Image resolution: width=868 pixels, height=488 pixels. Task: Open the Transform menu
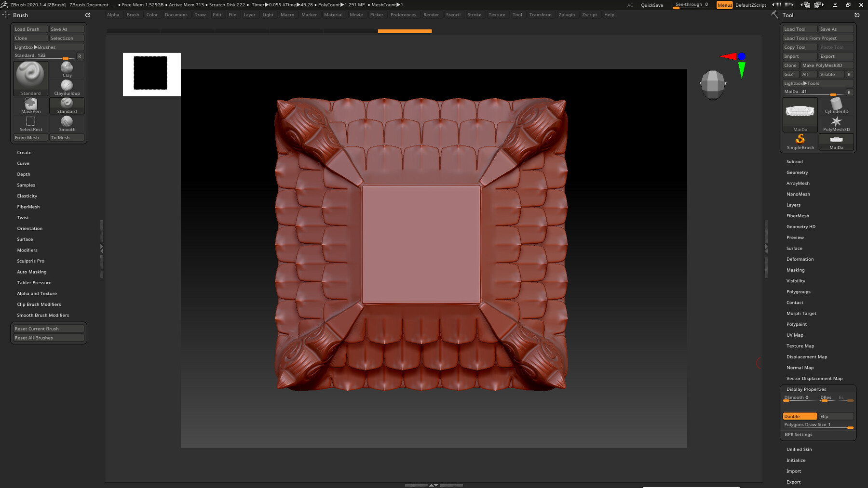540,14
